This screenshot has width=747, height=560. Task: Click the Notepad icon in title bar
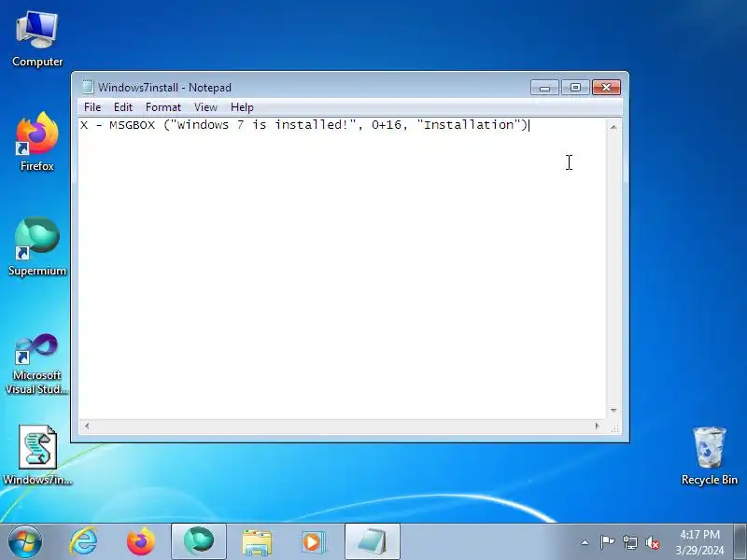pos(87,87)
